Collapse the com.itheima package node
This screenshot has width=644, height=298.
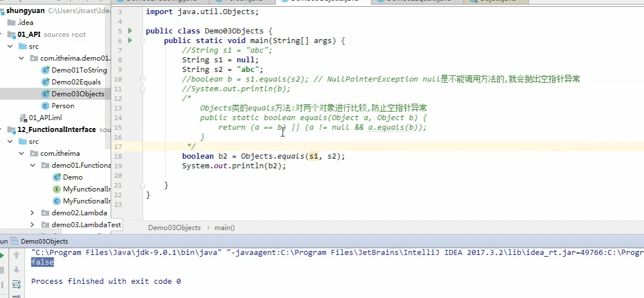[22, 154]
